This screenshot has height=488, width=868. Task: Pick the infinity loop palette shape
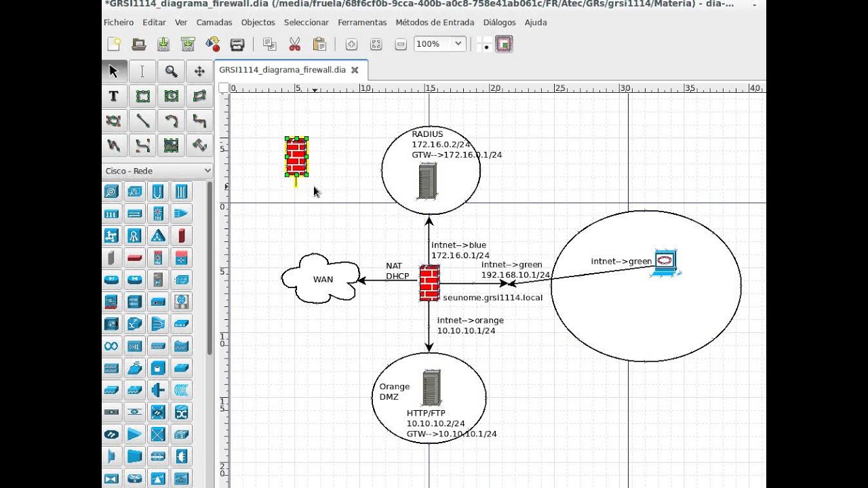[112, 346]
